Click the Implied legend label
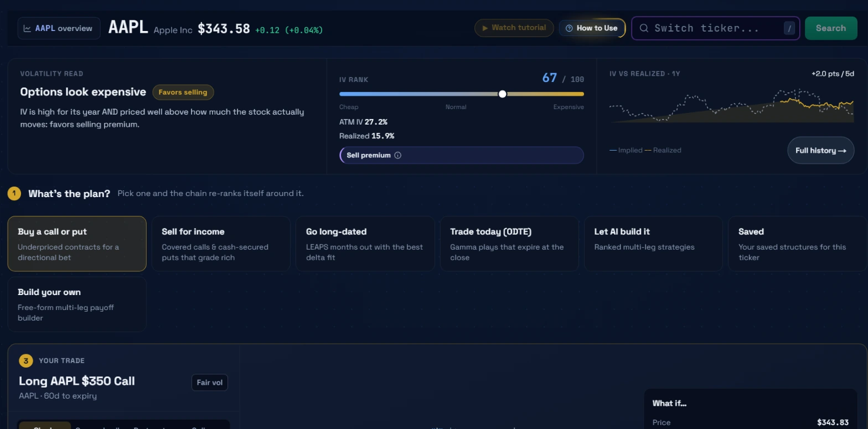This screenshot has width=868, height=429. pos(630,150)
